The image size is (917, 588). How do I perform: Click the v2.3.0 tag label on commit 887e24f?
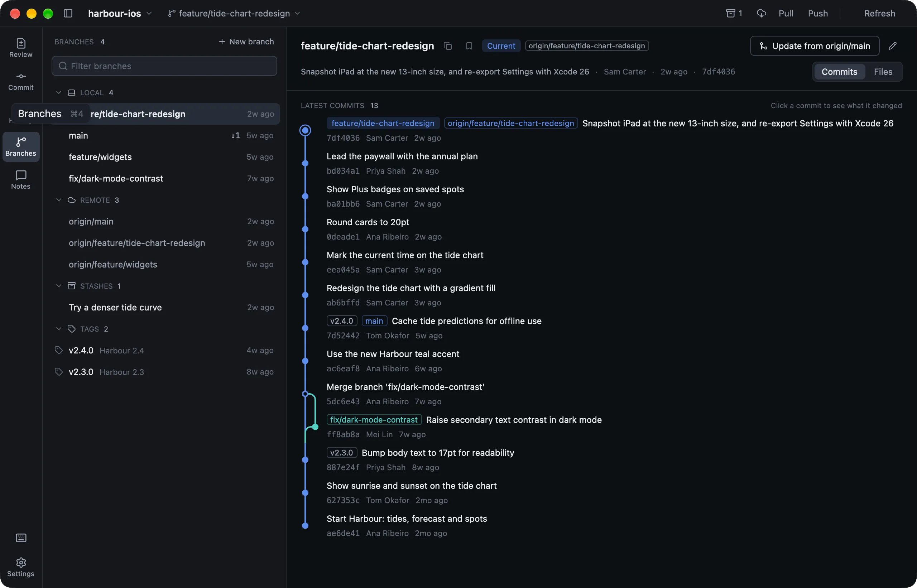pos(341,452)
